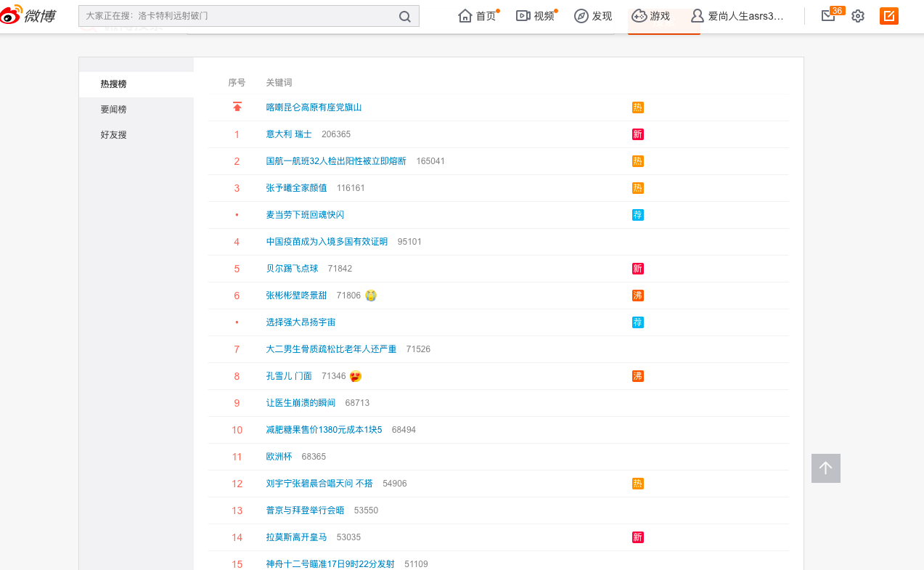The image size is (924, 570).
Task: Click the 新 badge beside 意大利 瑞士
Action: (x=638, y=134)
